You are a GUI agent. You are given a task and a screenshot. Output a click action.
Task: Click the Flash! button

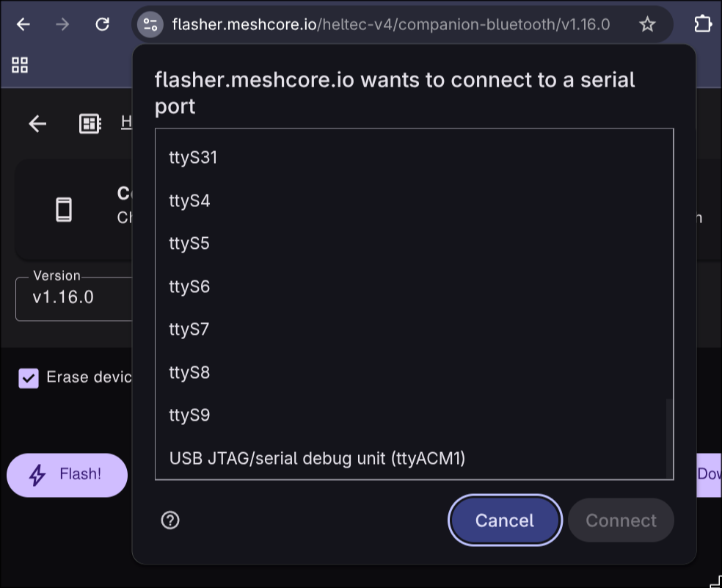coord(68,475)
